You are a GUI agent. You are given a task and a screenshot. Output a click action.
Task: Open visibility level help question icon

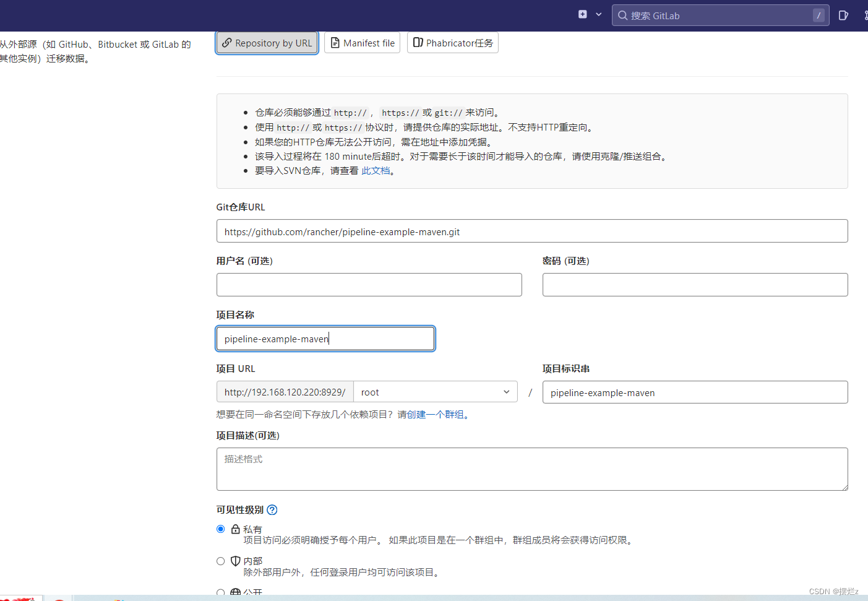[272, 510]
